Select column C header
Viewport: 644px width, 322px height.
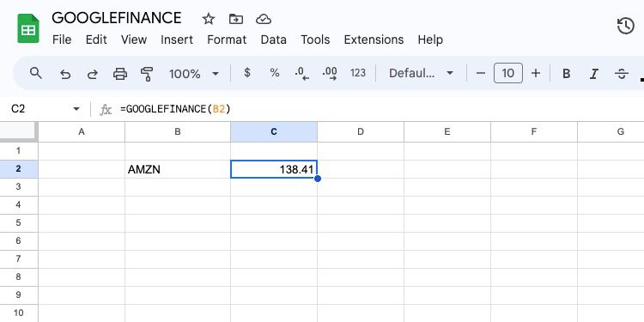tap(274, 132)
